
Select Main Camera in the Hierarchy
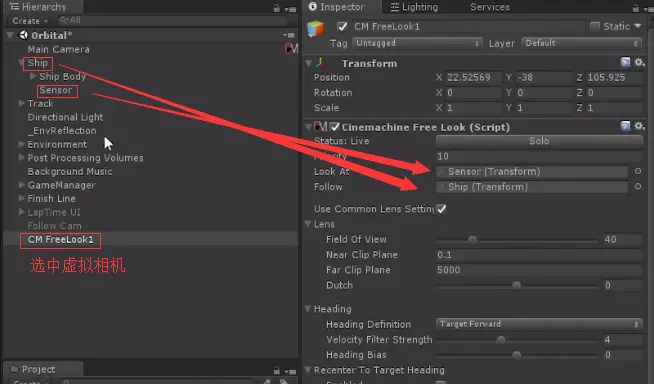pos(58,49)
